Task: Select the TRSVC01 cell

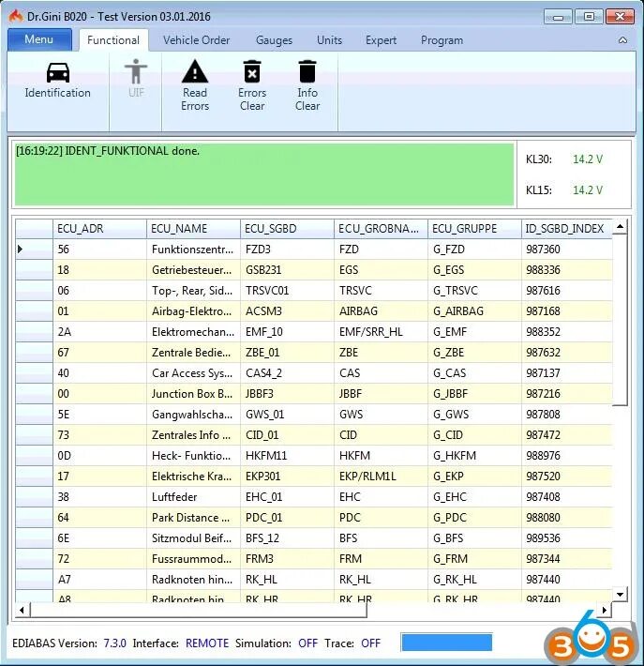Action: click(288, 291)
